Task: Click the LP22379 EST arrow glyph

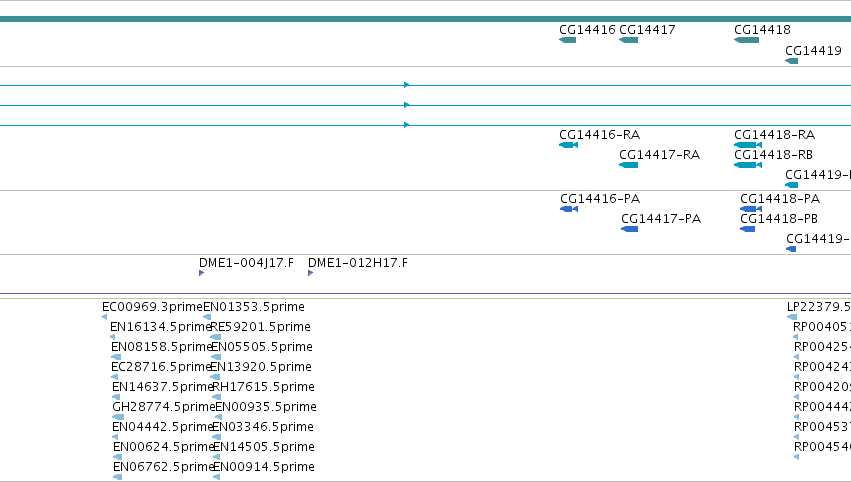Action: pos(792,317)
